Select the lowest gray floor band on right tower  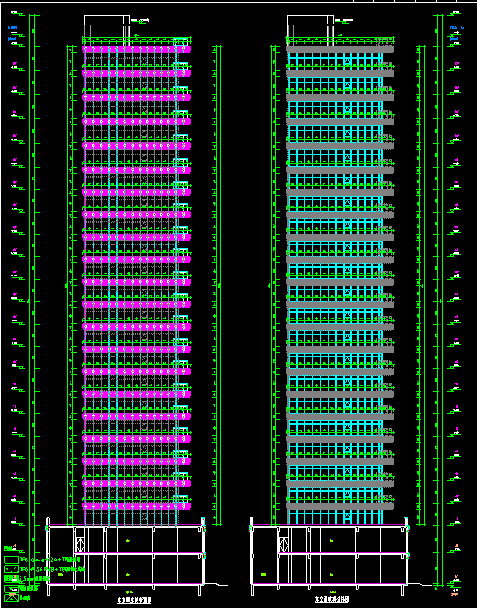tap(340, 506)
